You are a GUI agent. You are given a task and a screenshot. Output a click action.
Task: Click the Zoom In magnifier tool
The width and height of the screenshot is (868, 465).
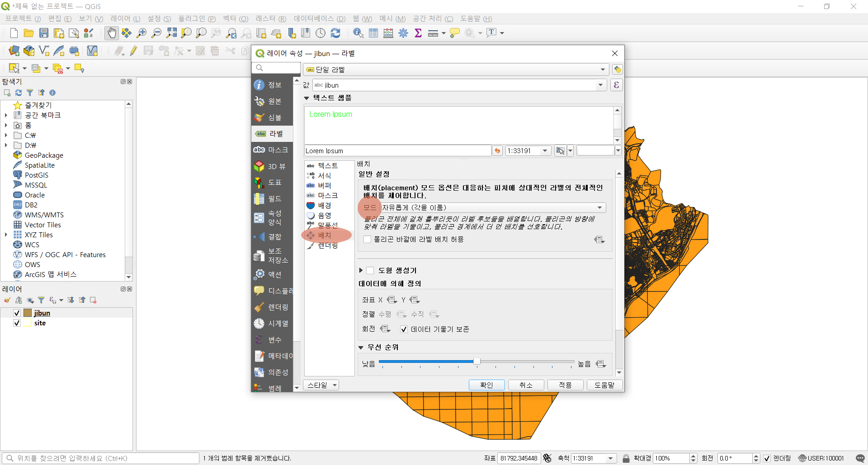142,33
